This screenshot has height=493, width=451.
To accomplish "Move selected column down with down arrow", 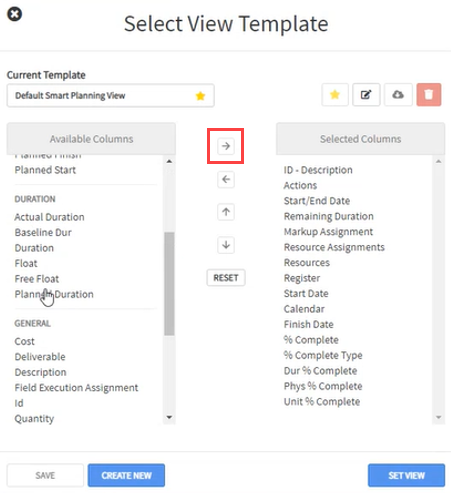I will click(x=226, y=245).
